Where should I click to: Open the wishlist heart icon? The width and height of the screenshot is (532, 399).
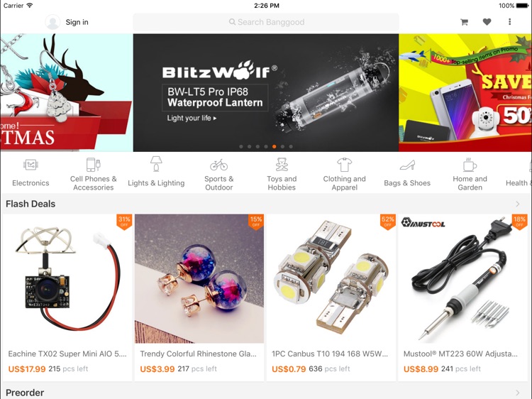coord(487,22)
